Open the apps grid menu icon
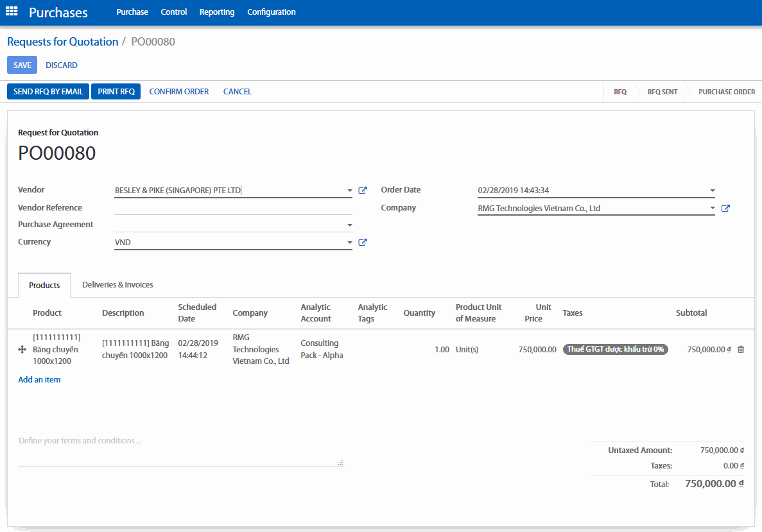 12,12
